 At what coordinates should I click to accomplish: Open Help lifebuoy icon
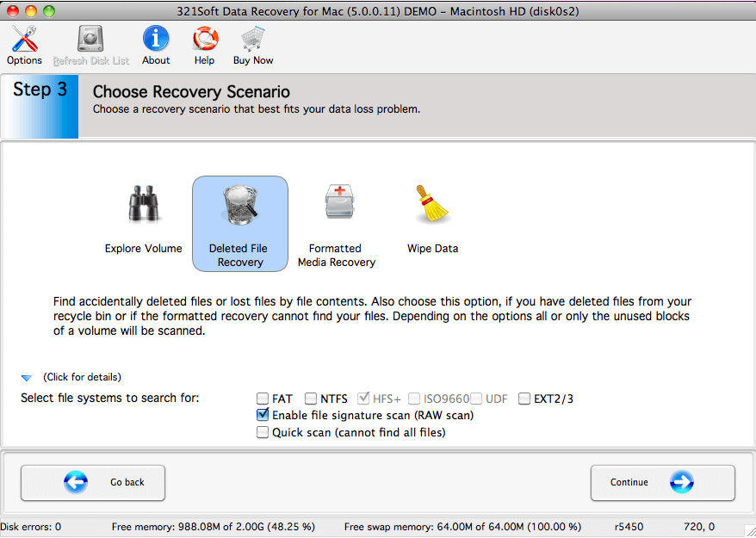tap(205, 39)
